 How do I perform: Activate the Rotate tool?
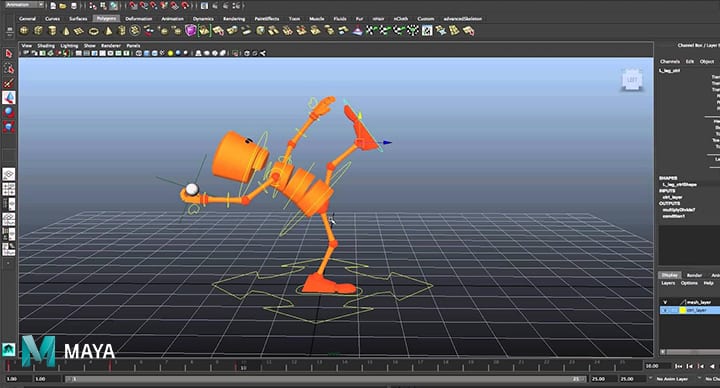(9, 112)
